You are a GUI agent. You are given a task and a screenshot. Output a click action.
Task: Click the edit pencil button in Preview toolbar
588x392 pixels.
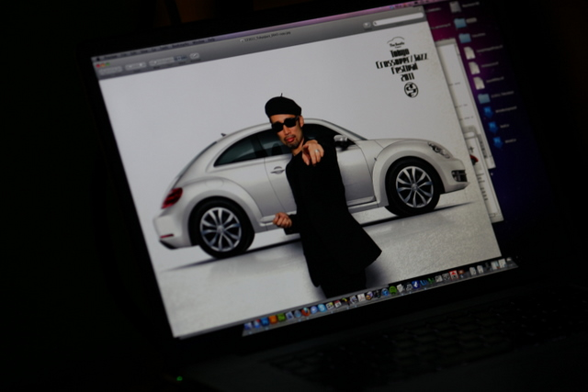tap(195, 55)
